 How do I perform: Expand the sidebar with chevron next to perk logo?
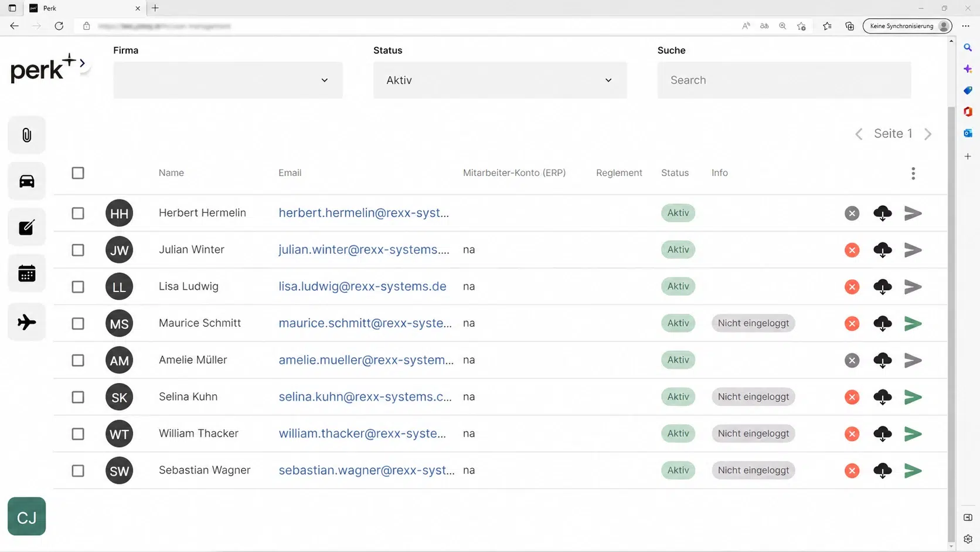[x=83, y=63]
